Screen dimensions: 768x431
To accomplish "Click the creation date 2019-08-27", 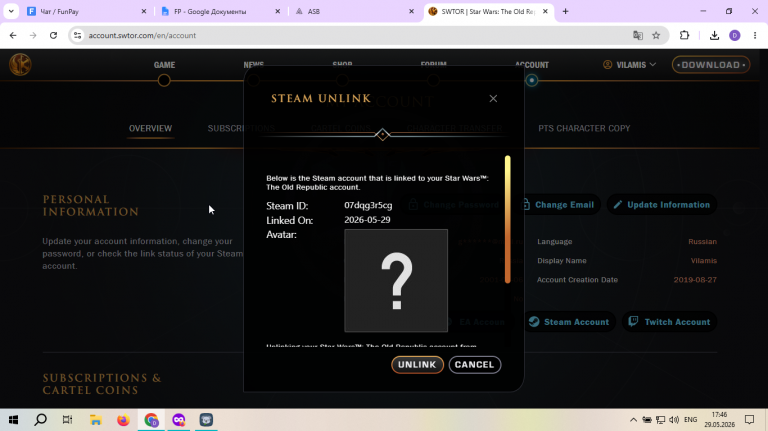I will tap(695, 280).
